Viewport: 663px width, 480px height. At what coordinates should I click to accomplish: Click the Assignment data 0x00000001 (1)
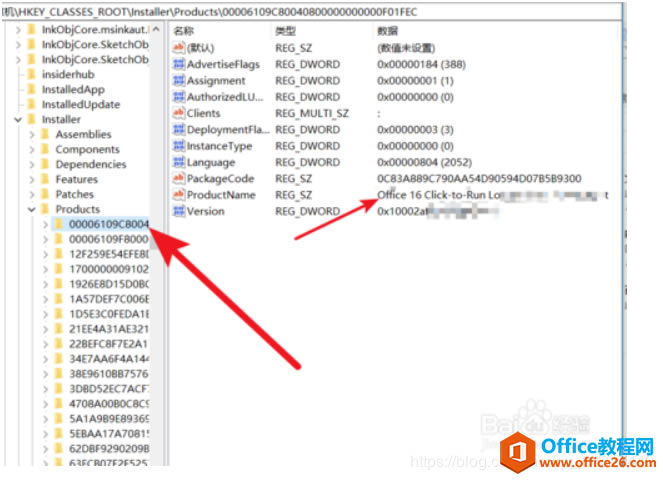[x=415, y=81]
